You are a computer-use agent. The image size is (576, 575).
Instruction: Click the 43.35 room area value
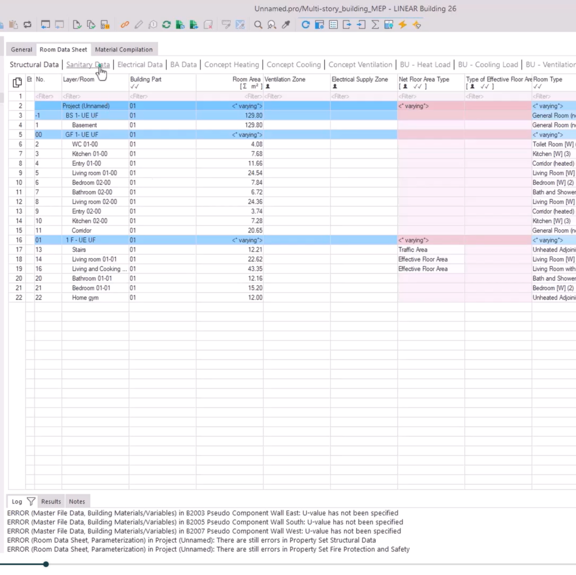coord(255,269)
